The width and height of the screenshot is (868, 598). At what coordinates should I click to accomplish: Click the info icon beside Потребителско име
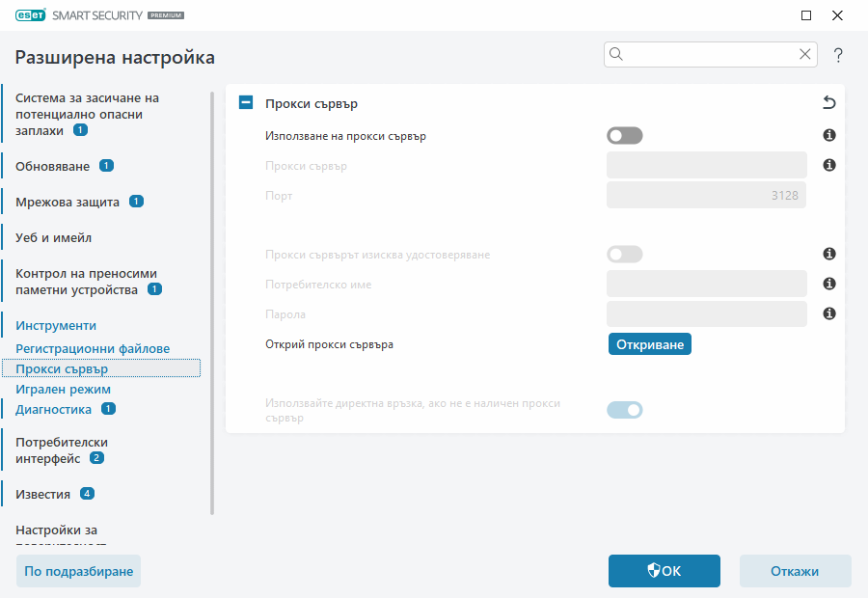click(828, 284)
